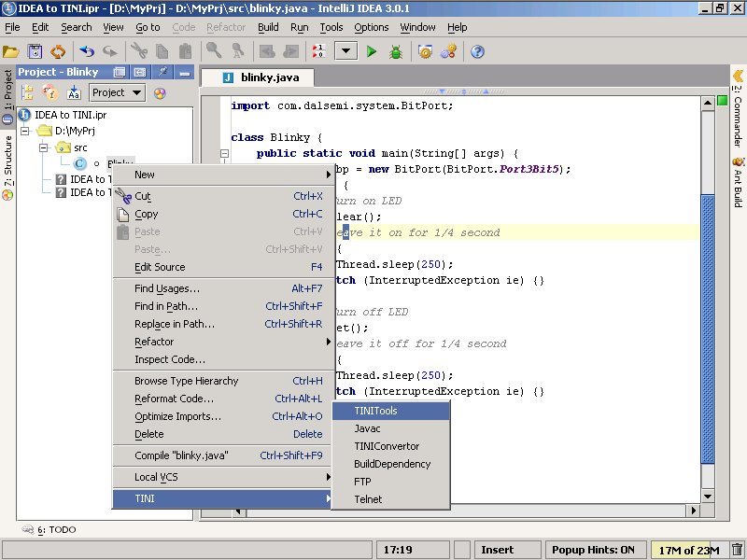Click the editor scrollbar down arrow
Screen dimensions: 747x560
click(708, 497)
